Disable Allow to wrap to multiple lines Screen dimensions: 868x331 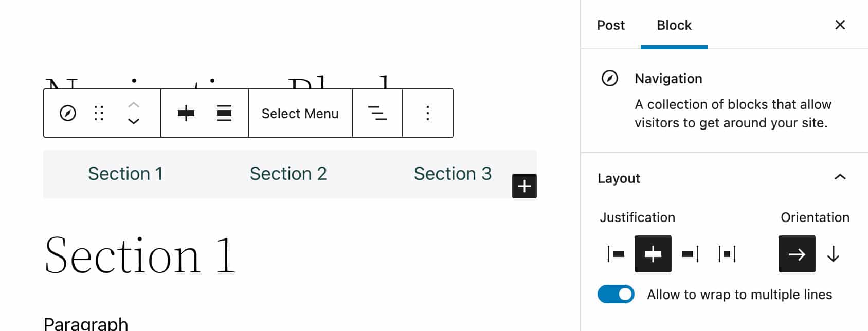click(616, 294)
